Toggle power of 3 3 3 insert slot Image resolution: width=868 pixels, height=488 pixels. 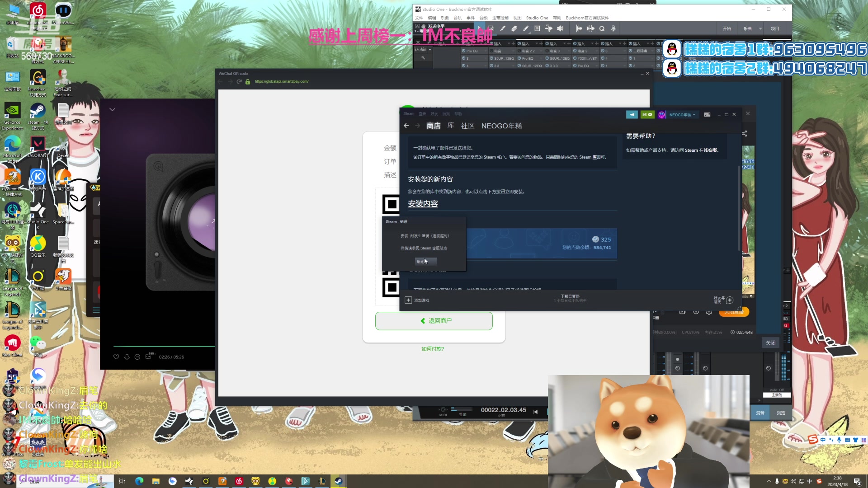pos(547,66)
